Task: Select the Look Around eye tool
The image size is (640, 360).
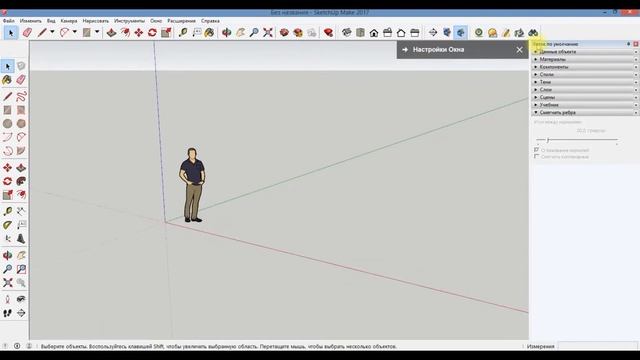Action: click(x=21, y=299)
